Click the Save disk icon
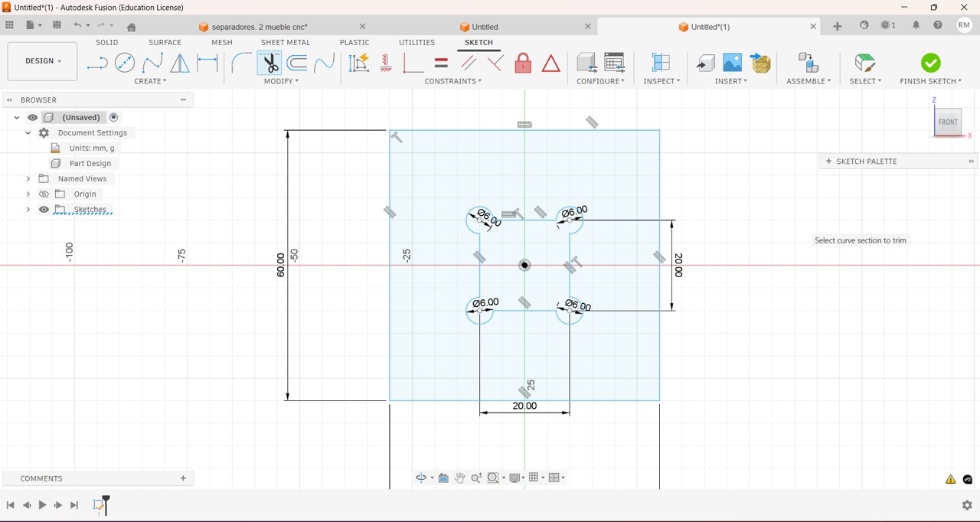This screenshot has height=522, width=980. tap(57, 25)
